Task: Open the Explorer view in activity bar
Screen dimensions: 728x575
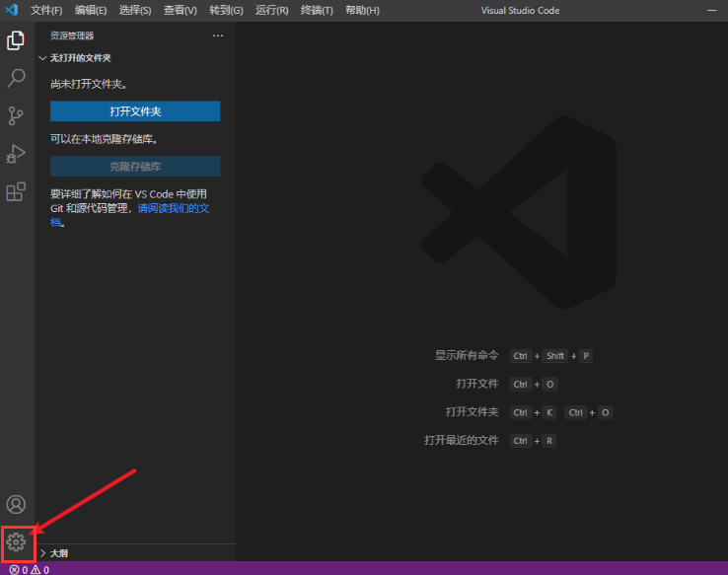Action: (16, 40)
